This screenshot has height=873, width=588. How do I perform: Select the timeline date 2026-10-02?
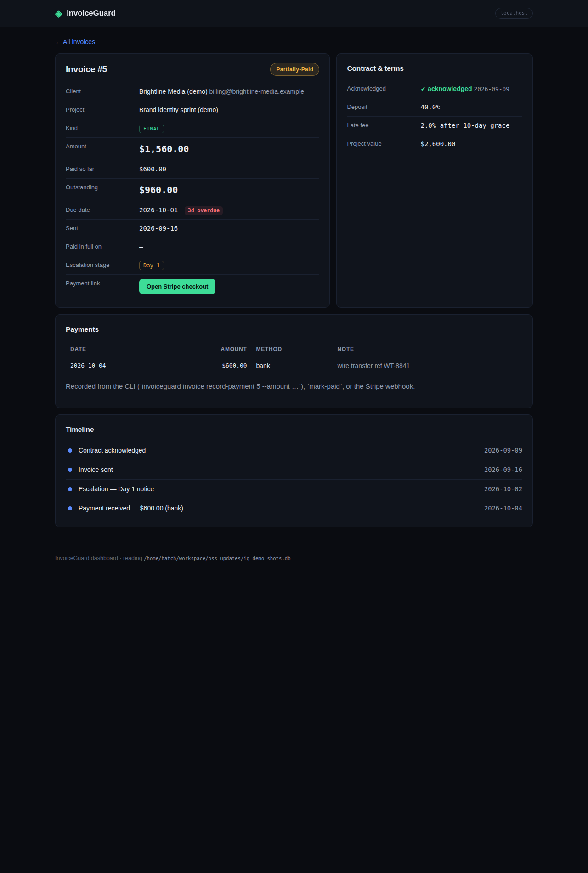tap(503, 489)
